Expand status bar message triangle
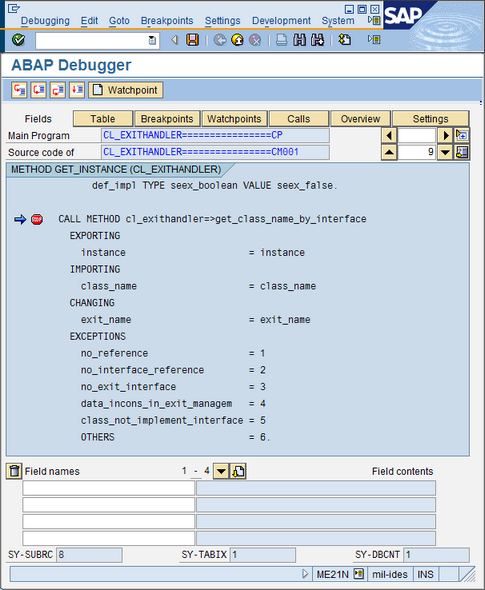The width and height of the screenshot is (485, 590). (305, 574)
